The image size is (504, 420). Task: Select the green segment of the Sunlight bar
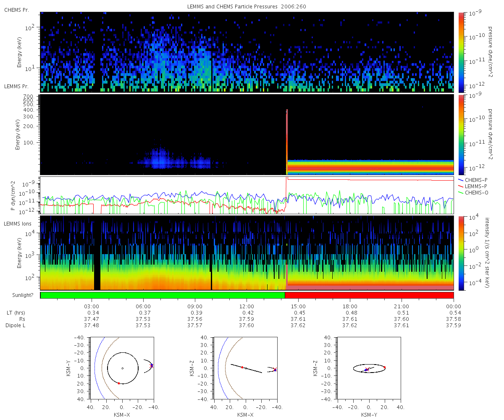pos(163,295)
